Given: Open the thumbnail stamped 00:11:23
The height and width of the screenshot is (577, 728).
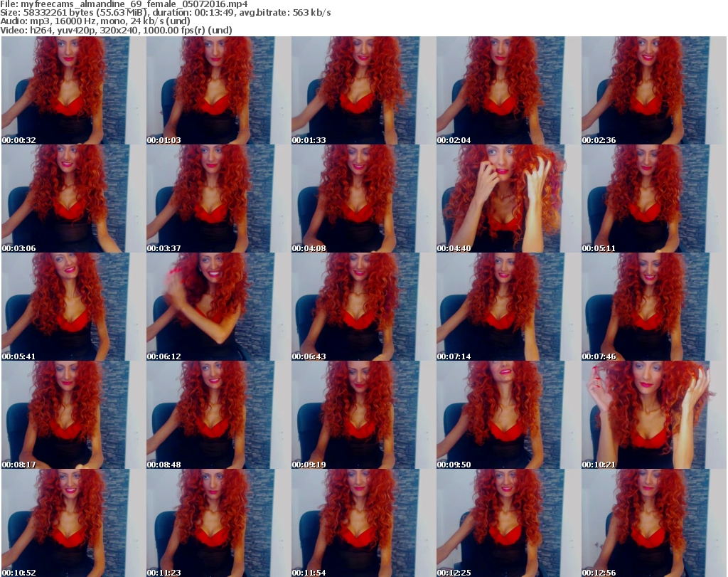Looking at the screenshot, I should [x=218, y=523].
